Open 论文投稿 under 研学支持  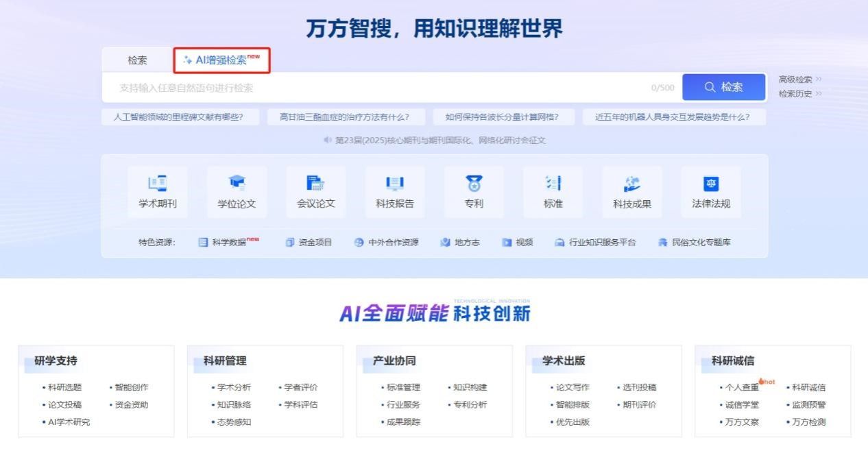pos(64,404)
